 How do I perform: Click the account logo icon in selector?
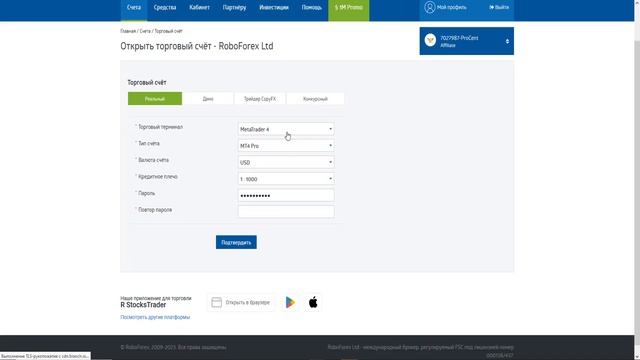pyautogui.click(x=430, y=40)
